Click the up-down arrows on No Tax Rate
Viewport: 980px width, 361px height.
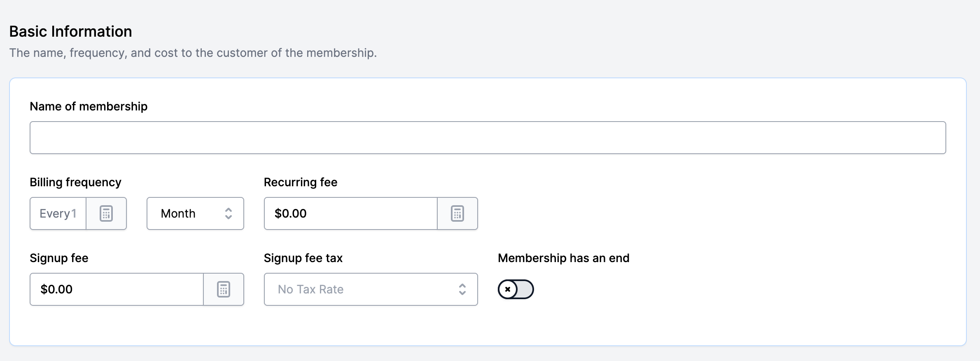click(x=462, y=289)
